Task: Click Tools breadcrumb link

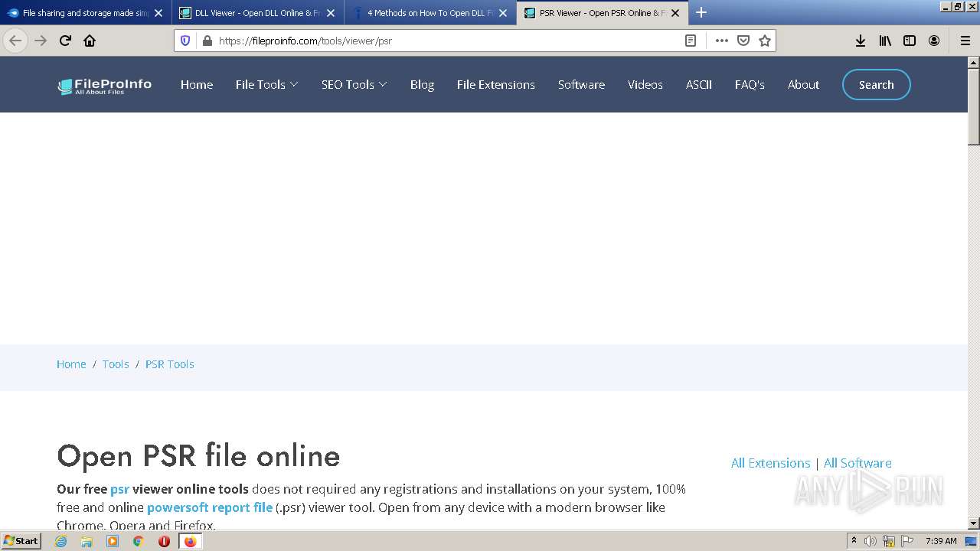Action: click(x=116, y=364)
